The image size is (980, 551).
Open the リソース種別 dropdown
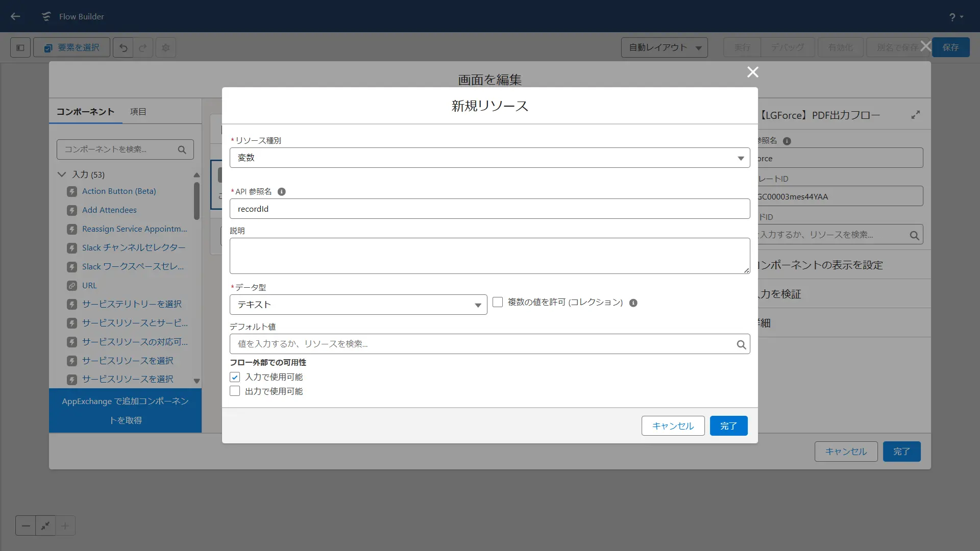pos(489,158)
